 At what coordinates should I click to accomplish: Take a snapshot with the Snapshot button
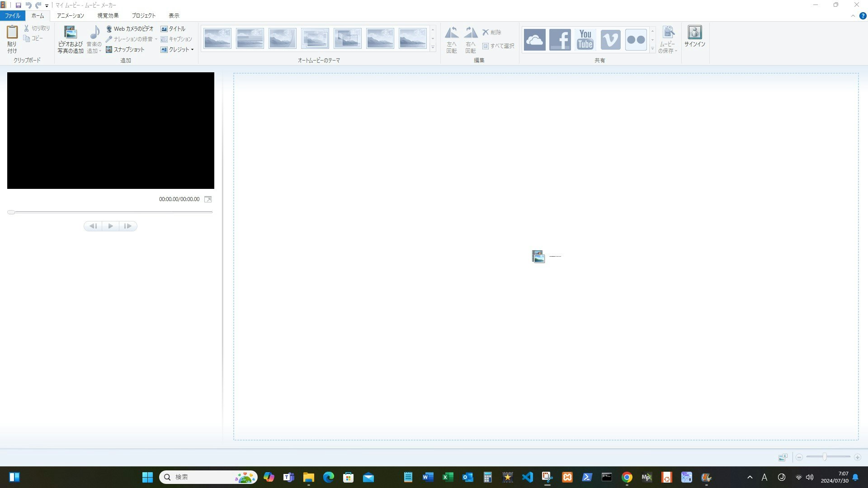point(125,49)
